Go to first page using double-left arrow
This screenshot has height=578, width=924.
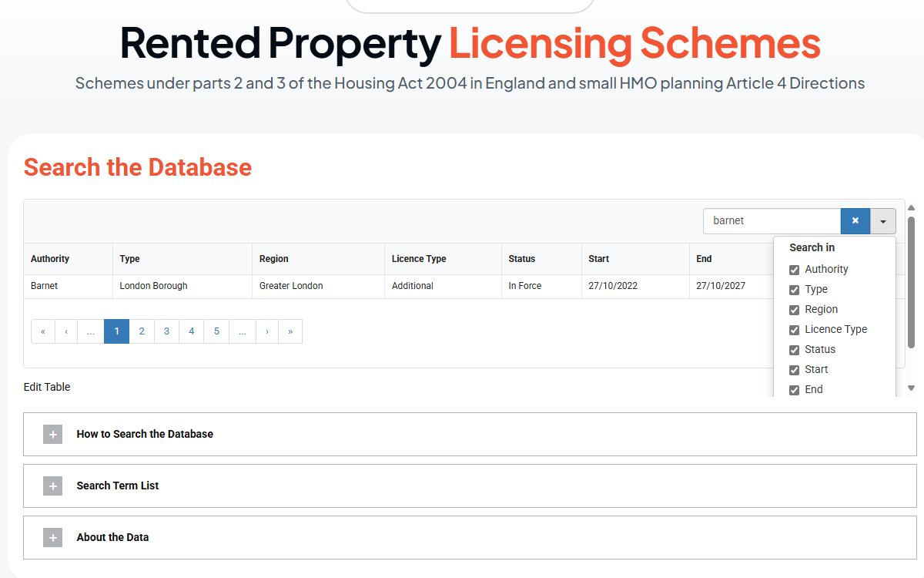pos(43,331)
